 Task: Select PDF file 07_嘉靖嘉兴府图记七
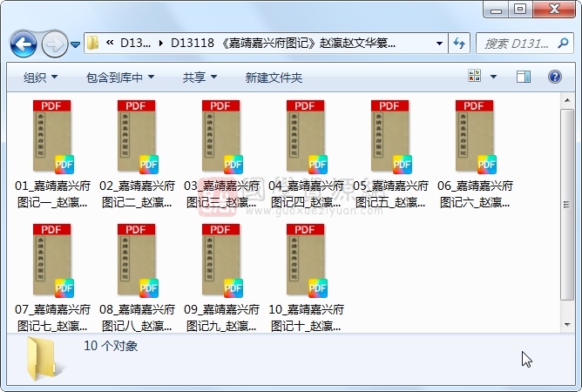pyautogui.click(x=52, y=260)
